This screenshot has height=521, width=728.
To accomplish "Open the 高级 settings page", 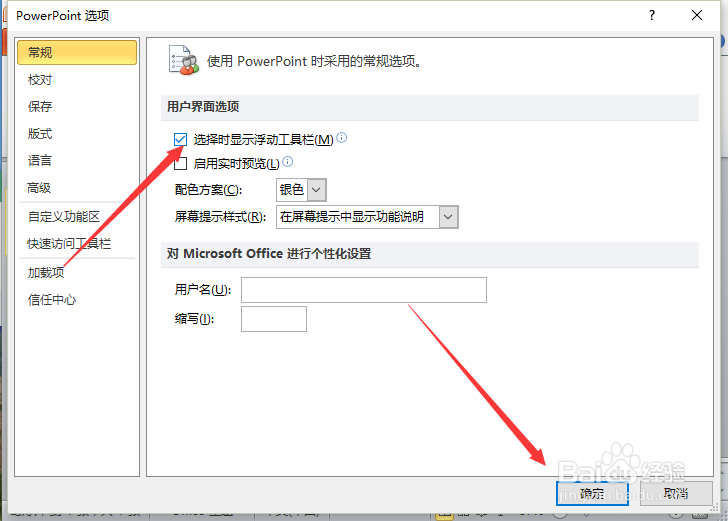I will [39, 188].
